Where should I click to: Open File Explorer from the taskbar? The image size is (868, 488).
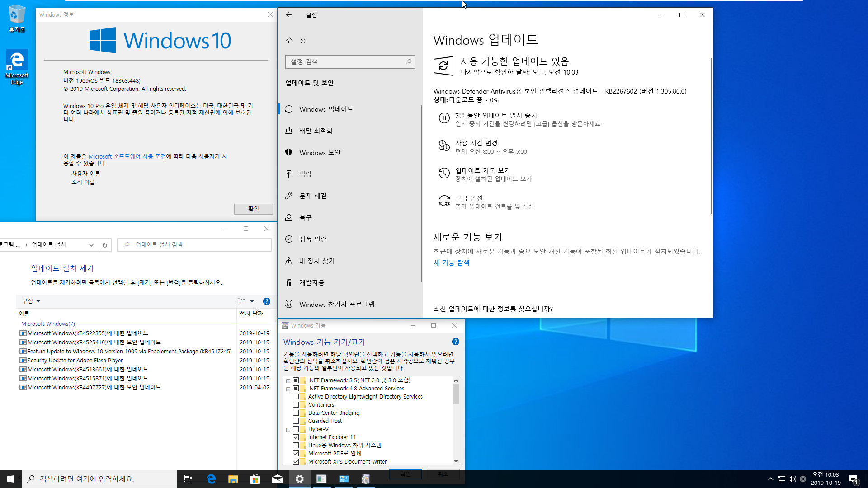pos(233,479)
